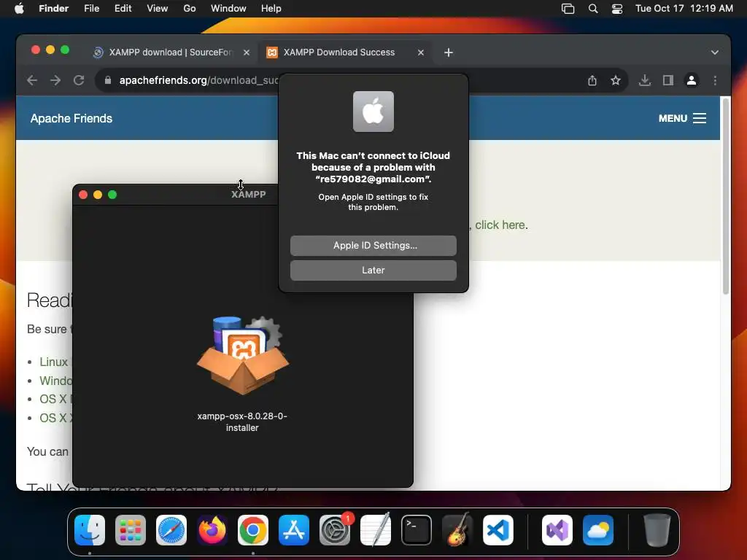Open the Help menu
747x560 pixels.
click(x=271, y=9)
